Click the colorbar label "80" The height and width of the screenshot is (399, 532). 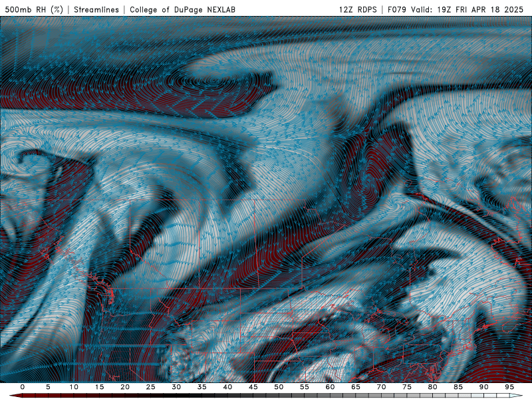coord(433,387)
